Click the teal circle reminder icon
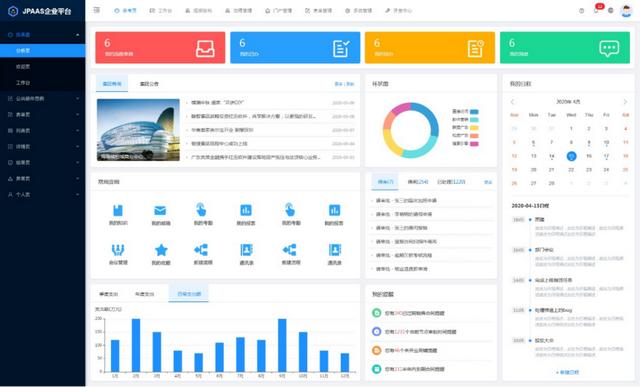 [x=376, y=369]
